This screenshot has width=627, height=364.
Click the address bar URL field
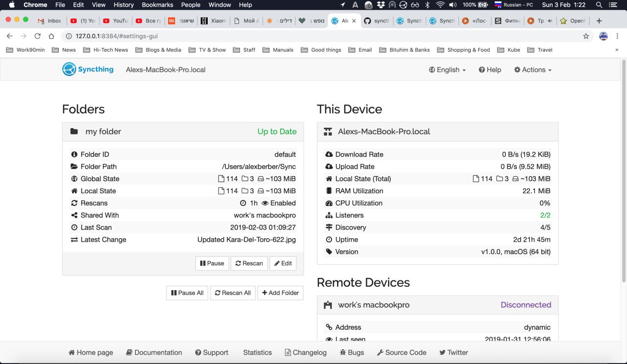(323, 36)
